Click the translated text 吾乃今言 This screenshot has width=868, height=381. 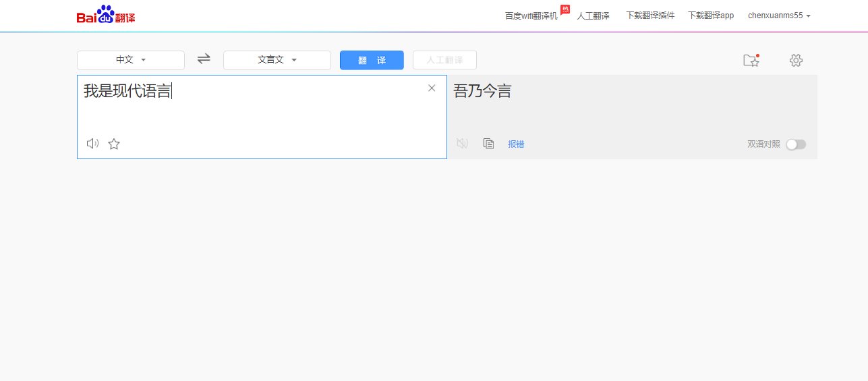[482, 91]
